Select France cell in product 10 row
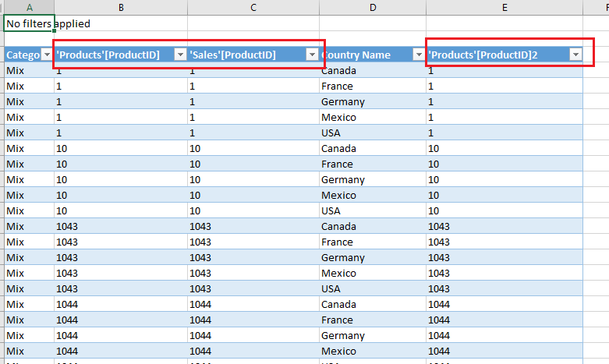The image size is (609, 364). [x=373, y=164]
